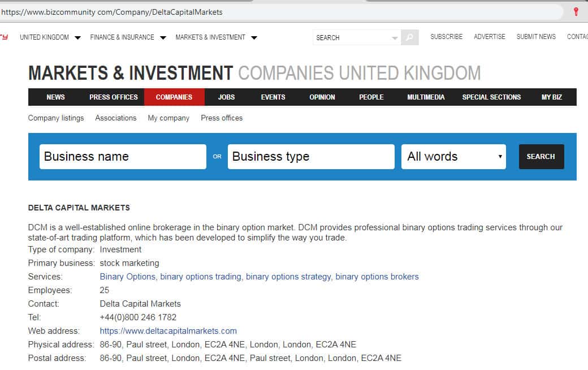This screenshot has height=370, width=588.
Task: Select the Jobs tab
Action: (x=226, y=97)
